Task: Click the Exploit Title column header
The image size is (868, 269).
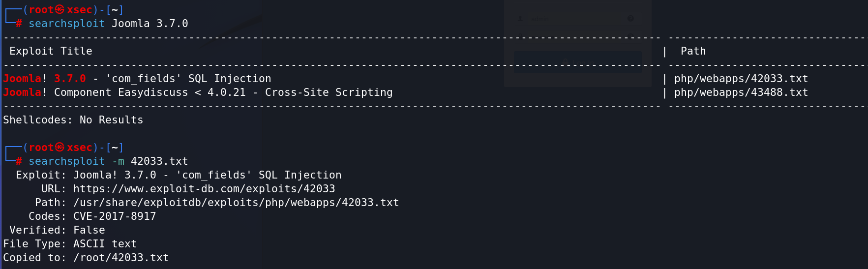Action: tap(51, 51)
